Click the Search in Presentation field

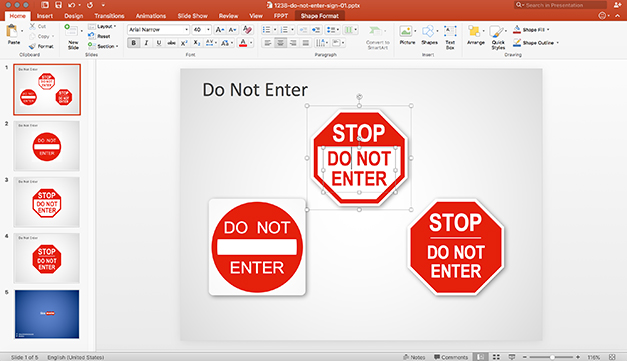pos(560,5)
